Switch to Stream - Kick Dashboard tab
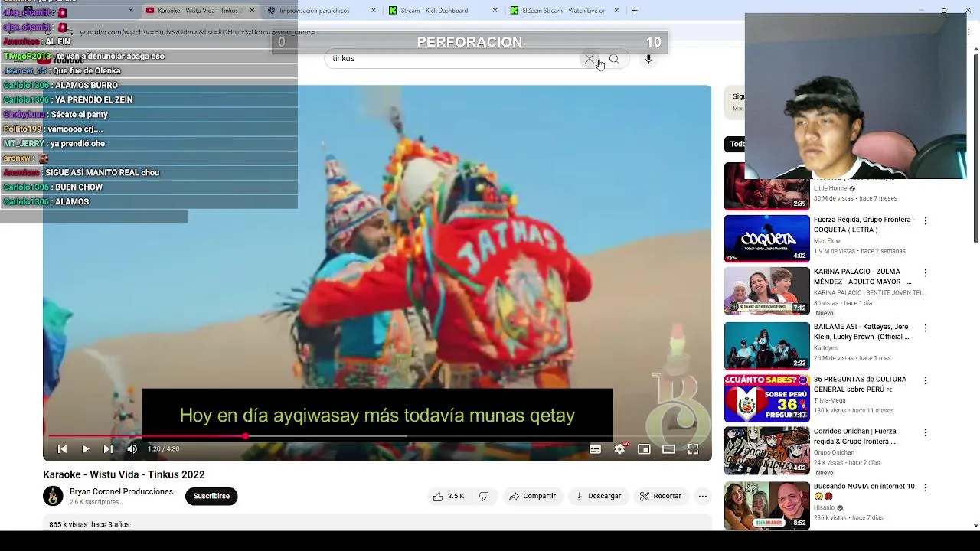This screenshot has height=551, width=980. coord(434,11)
